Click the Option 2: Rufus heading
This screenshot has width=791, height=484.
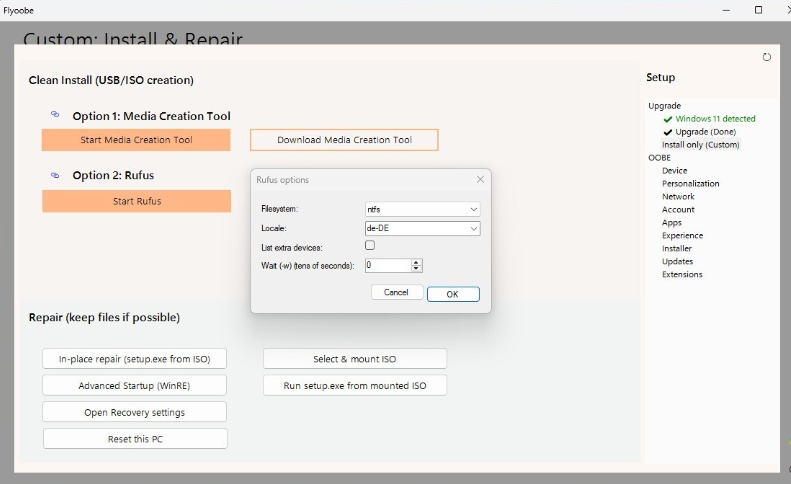[x=113, y=175]
